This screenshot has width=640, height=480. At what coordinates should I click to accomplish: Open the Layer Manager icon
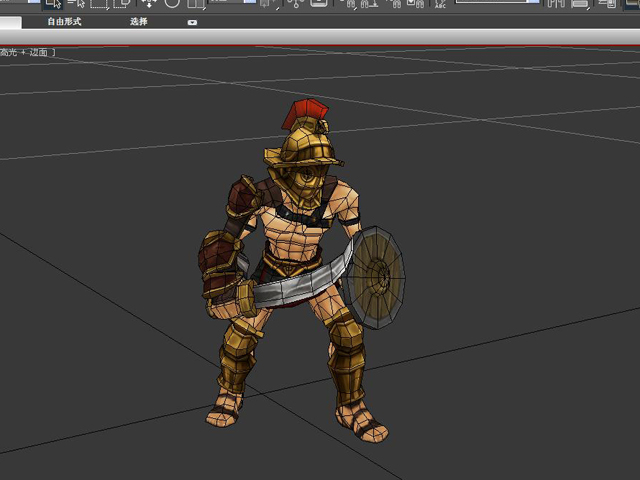tap(607, 4)
